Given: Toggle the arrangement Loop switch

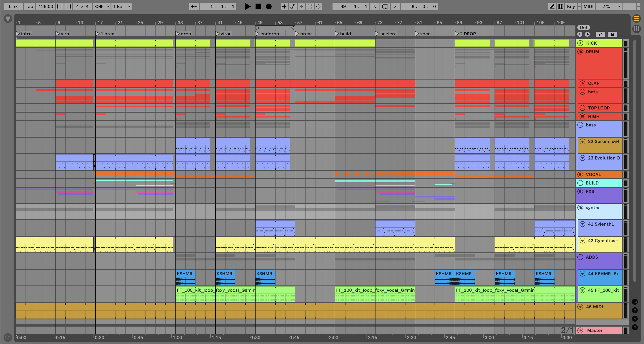Looking at the screenshot, I should click(385, 6).
